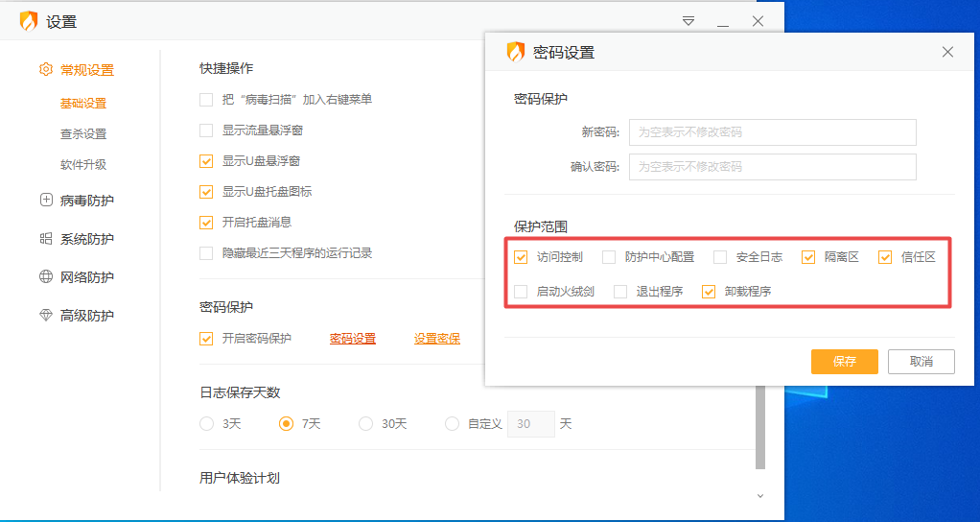Click the flame shield logo in 设置 title bar
Image resolution: width=980 pixels, height=522 pixels.
(29, 21)
